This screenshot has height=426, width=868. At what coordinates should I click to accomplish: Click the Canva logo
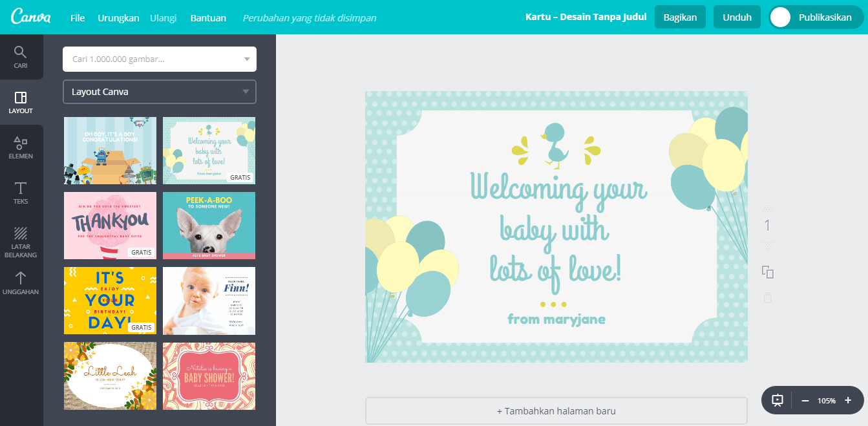tap(31, 17)
